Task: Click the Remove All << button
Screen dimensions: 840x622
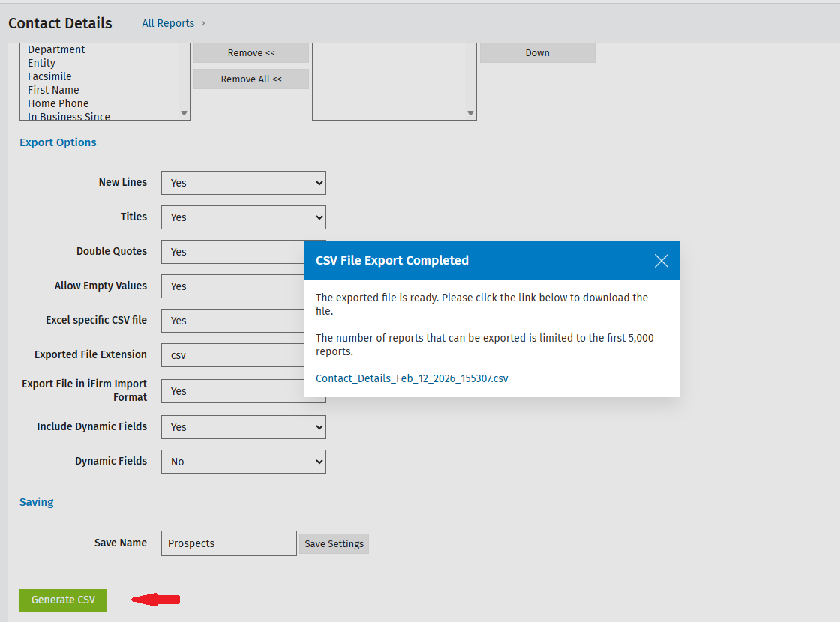Action: [250, 79]
